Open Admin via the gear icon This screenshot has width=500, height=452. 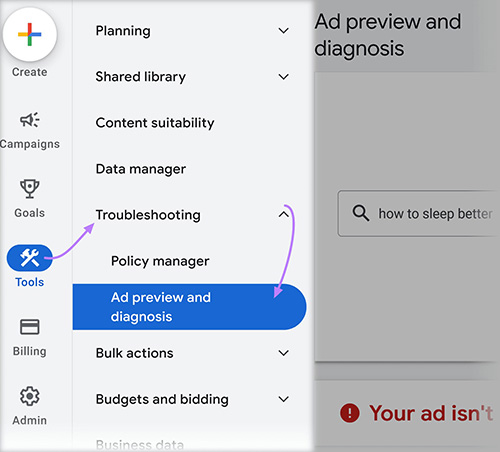(x=30, y=396)
